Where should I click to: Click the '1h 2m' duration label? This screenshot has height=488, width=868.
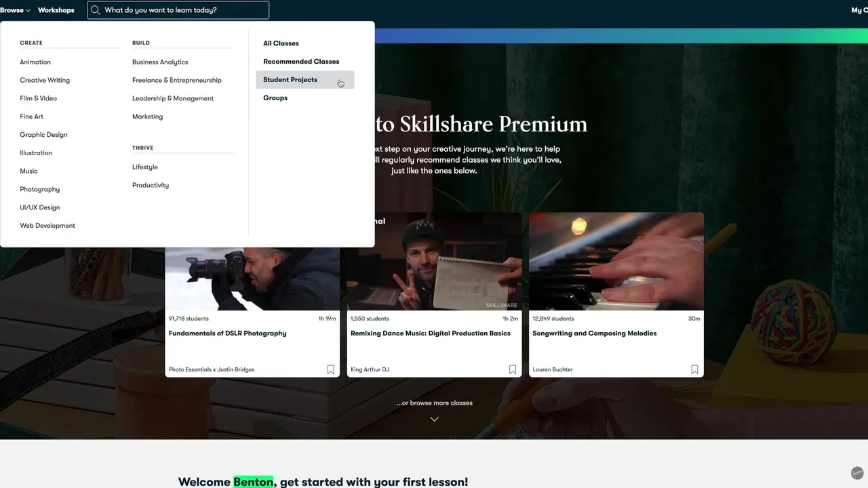point(510,319)
